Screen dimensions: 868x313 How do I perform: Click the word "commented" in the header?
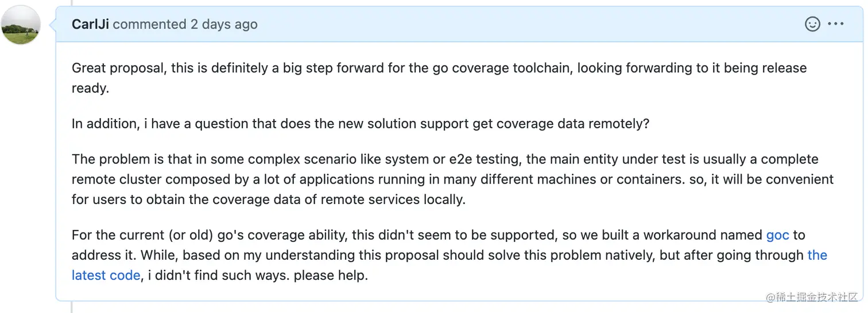149,24
